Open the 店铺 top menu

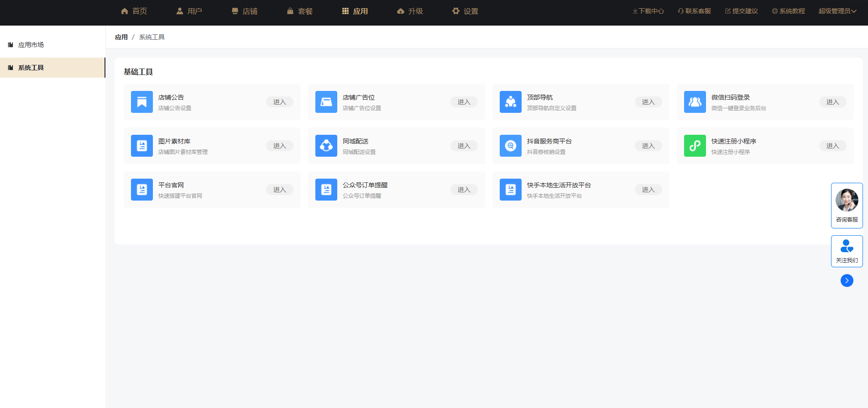[245, 11]
